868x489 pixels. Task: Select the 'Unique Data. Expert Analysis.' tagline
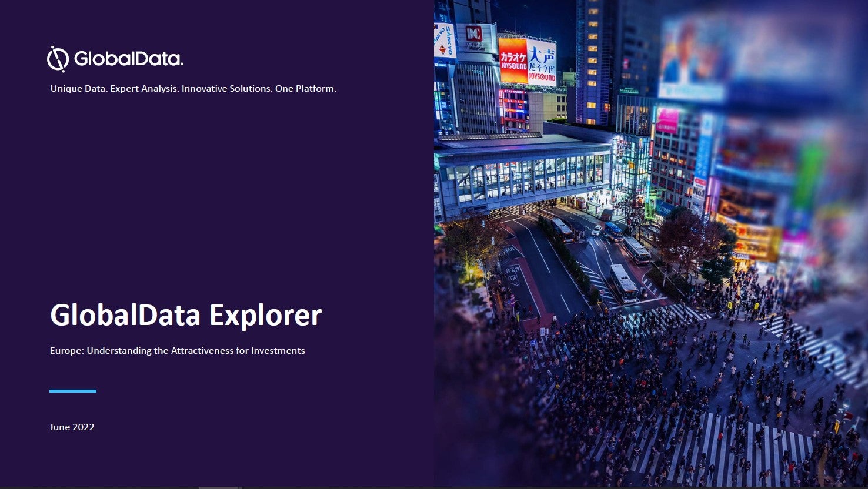(x=193, y=89)
